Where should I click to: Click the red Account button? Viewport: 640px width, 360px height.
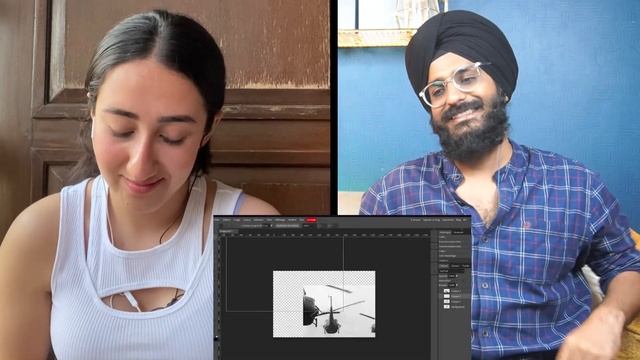click(311, 220)
